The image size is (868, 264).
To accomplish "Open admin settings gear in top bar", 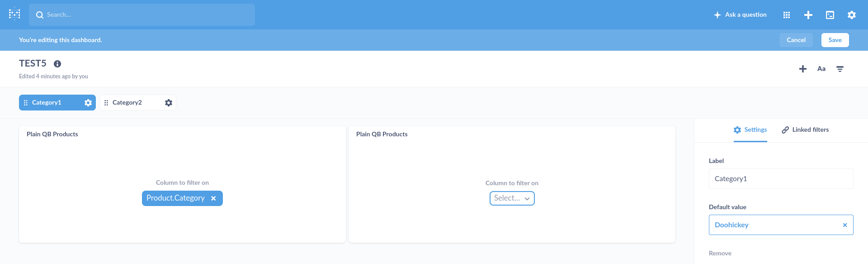I will click(x=852, y=15).
